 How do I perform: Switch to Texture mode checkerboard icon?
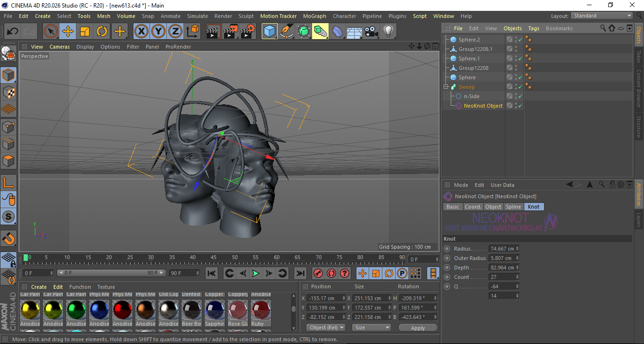(x=8, y=92)
